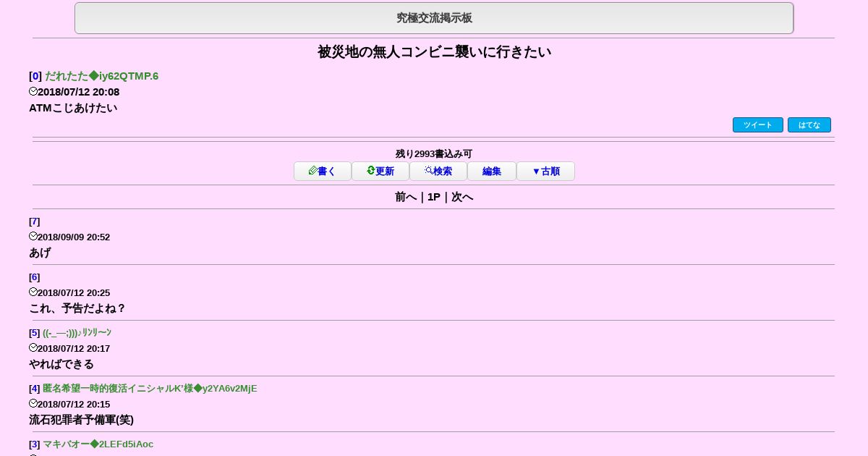Viewport: 868px width, 456px height.
Task: Open the 書く write-post button
Action: pyautogui.click(x=323, y=172)
